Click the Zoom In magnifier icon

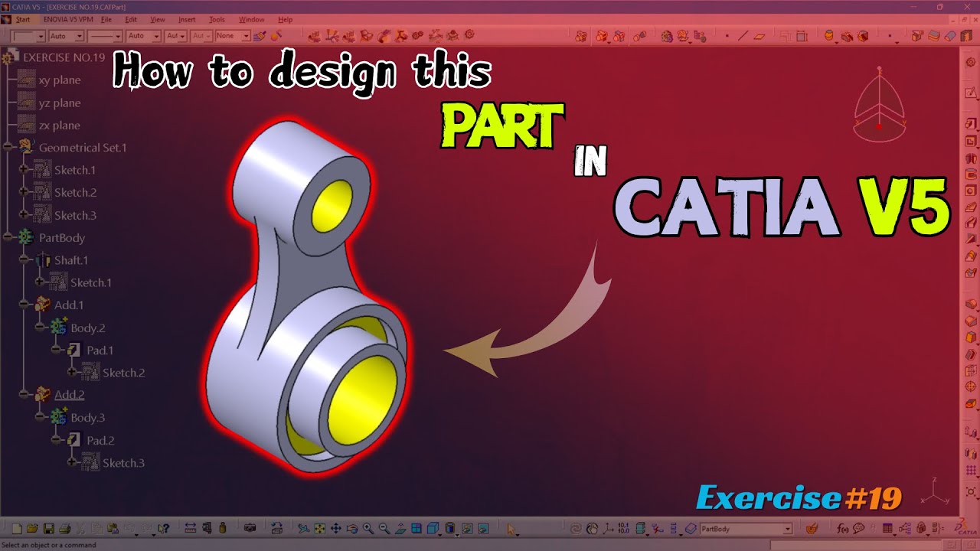pyautogui.click(x=368, y=528)
